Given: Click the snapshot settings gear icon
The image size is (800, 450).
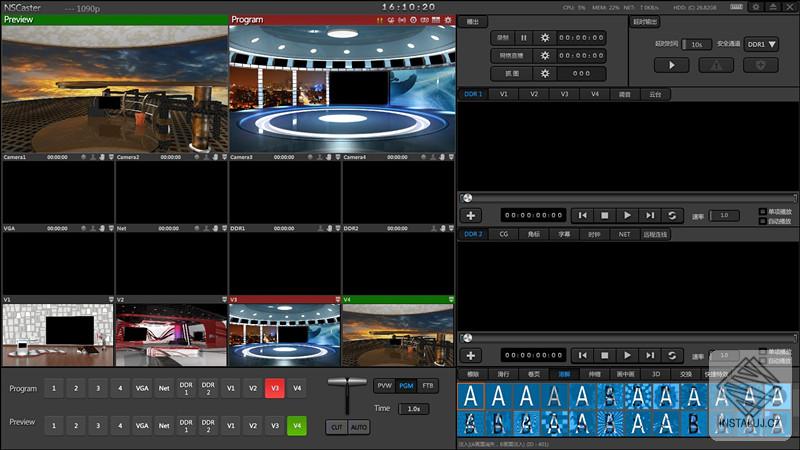Looking at the screenshot, I should [545, 73].
